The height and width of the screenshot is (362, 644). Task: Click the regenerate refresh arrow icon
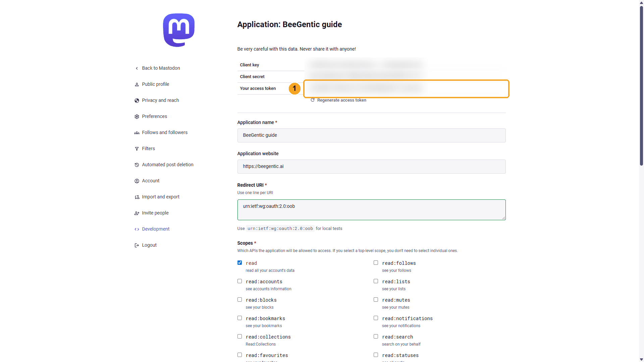(313, 100)
